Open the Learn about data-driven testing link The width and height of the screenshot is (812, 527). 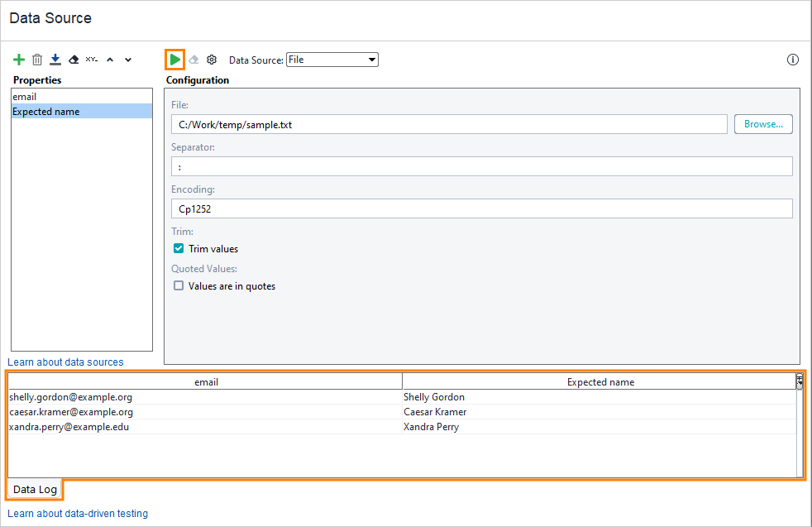pos(77,513)
